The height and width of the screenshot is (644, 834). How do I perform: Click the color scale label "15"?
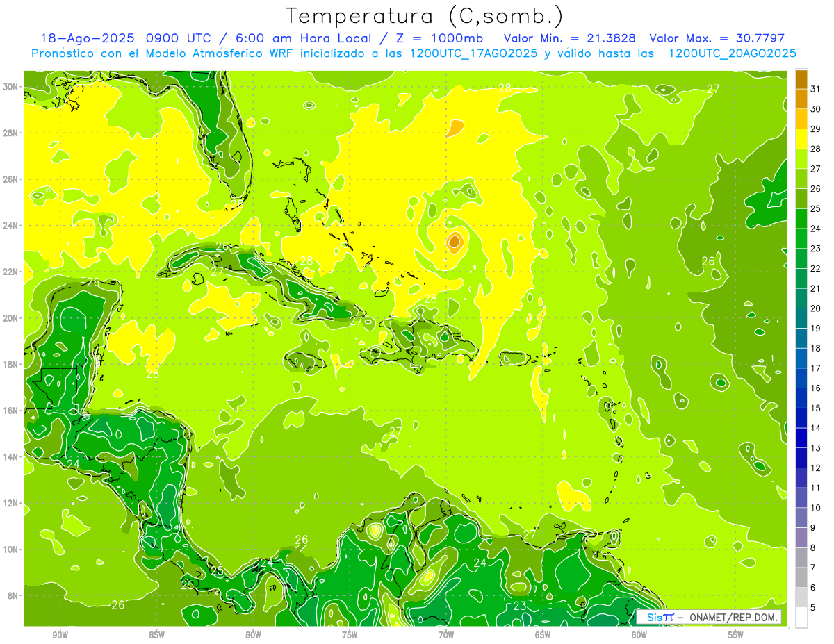point(816,408)
